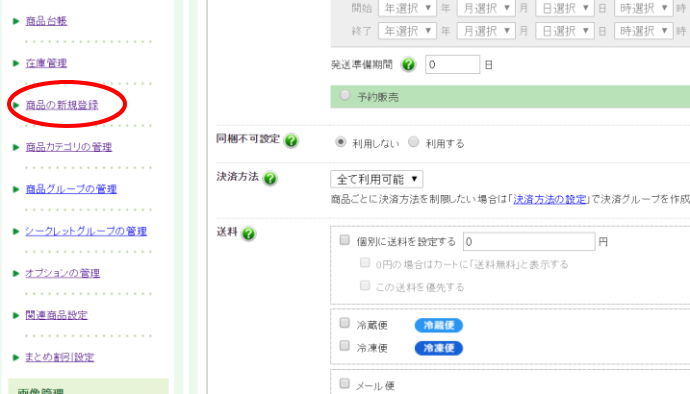Open help icon beside 決済方法
690x394 pixels.
pos(270,178)
